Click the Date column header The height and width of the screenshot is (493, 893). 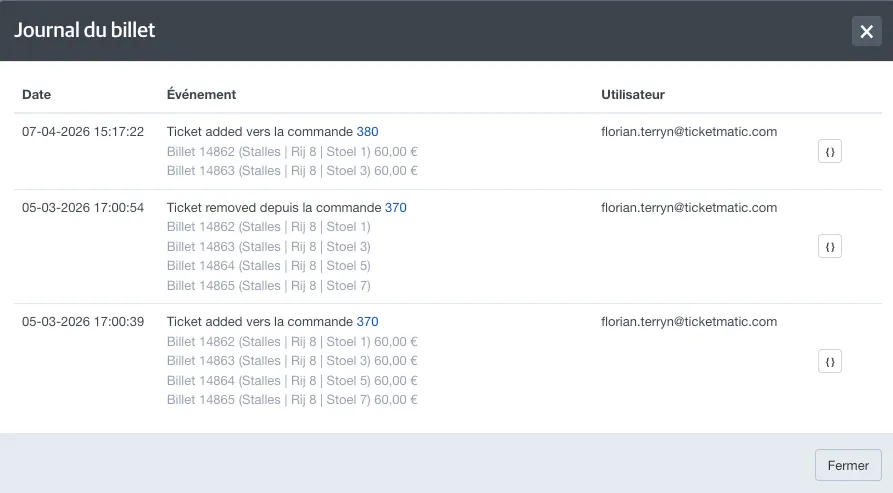click(36, 95)
